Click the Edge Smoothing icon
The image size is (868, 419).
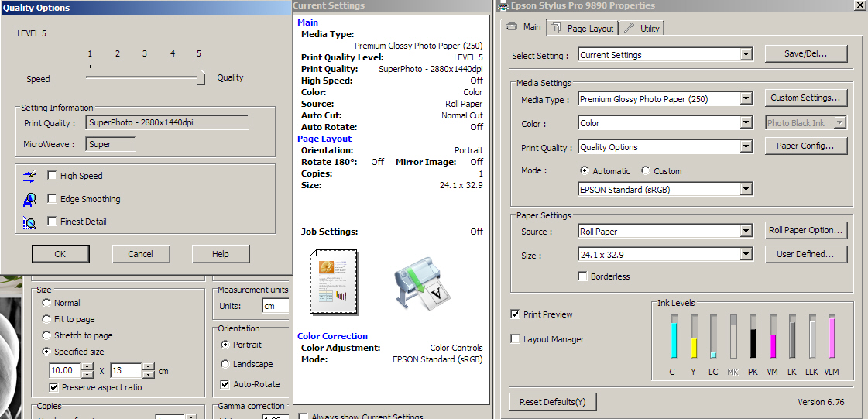[29, 199]
